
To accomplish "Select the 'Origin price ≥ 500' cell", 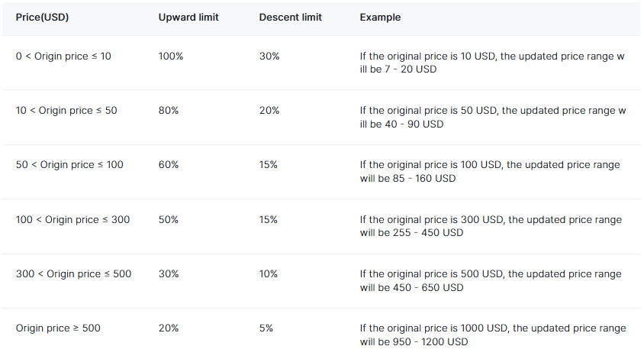I will click(x=58, y=328).
